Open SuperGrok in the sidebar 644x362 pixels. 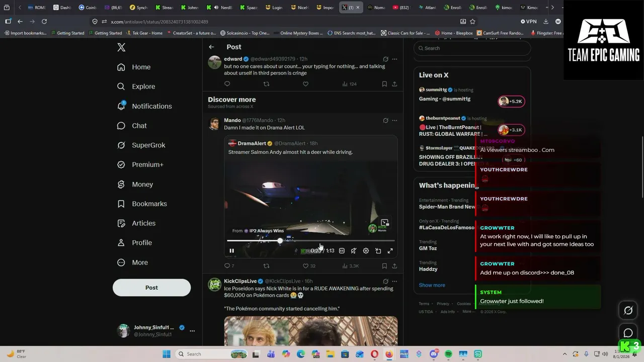(x=141, y=145)
